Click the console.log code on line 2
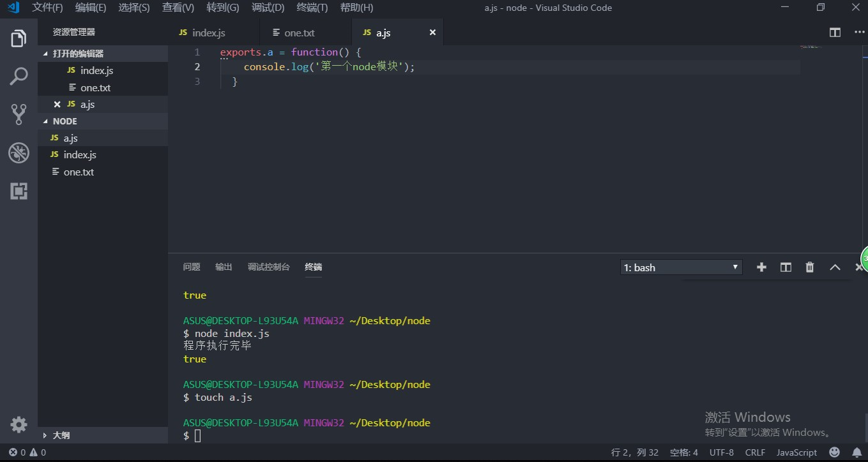 coord(330,67)
